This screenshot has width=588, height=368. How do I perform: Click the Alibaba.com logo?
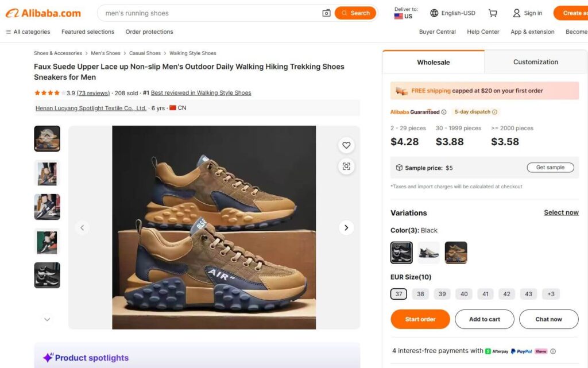[x=43, y=12]
